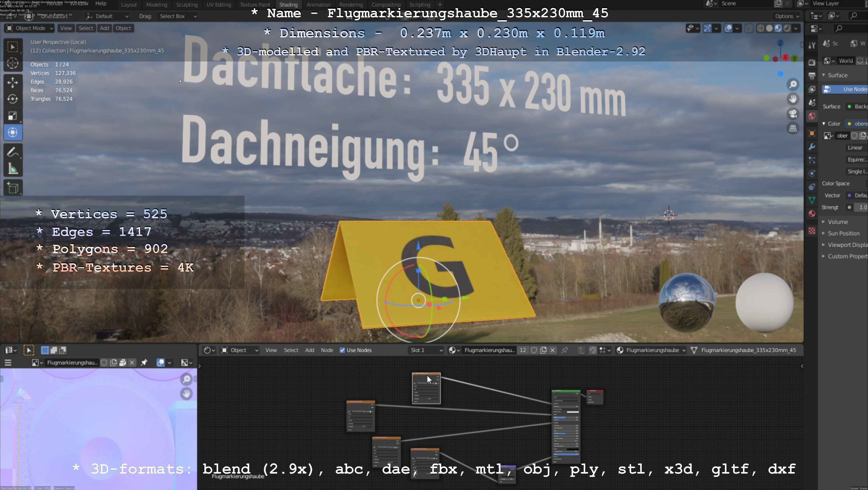The width and height of the screenshot is (868, 490).
Task: Open the Material properties tab
Action: tap(812, 214)
